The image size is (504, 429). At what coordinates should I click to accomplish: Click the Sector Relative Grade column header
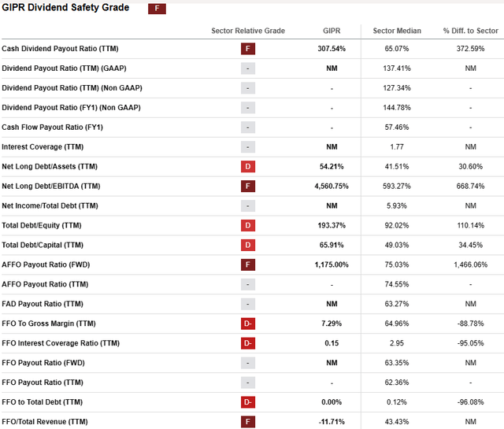click(248, 31)
